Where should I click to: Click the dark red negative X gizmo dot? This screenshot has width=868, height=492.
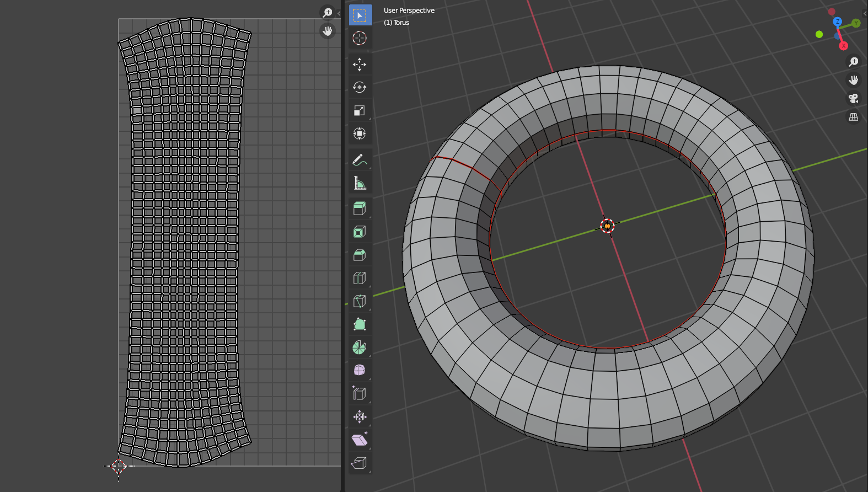[832, 12]
